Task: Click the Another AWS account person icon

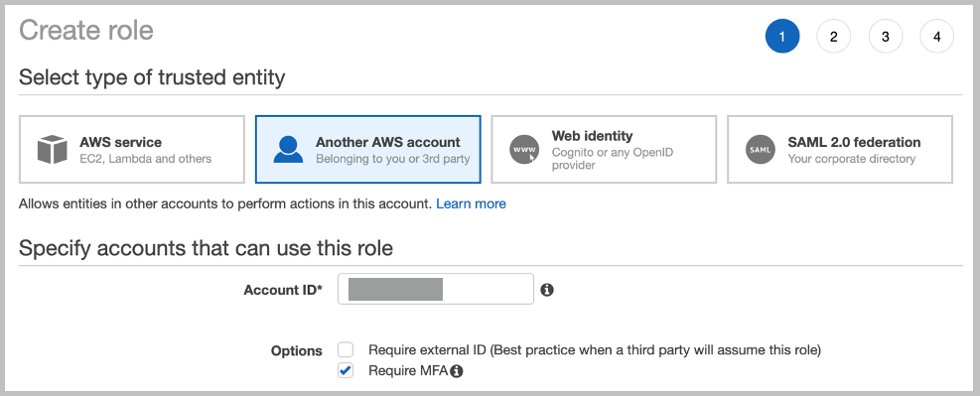Action: coord(288,150)
